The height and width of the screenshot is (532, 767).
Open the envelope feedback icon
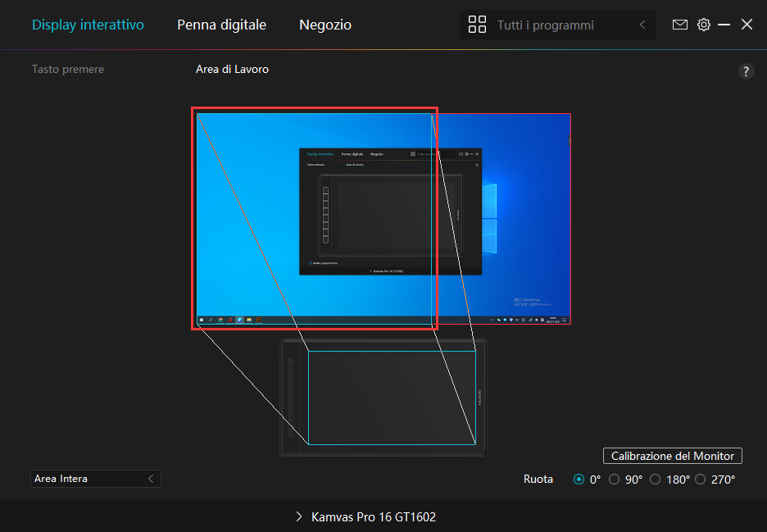[x=680, y=25]
